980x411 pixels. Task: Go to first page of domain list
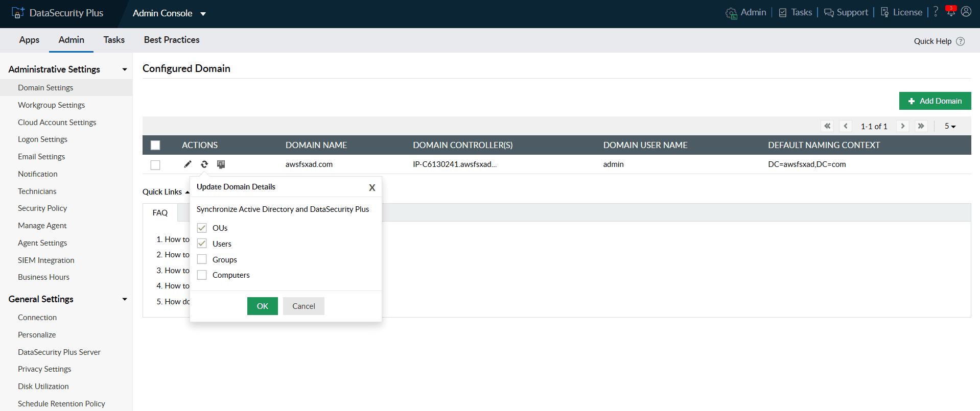(827, 126)
